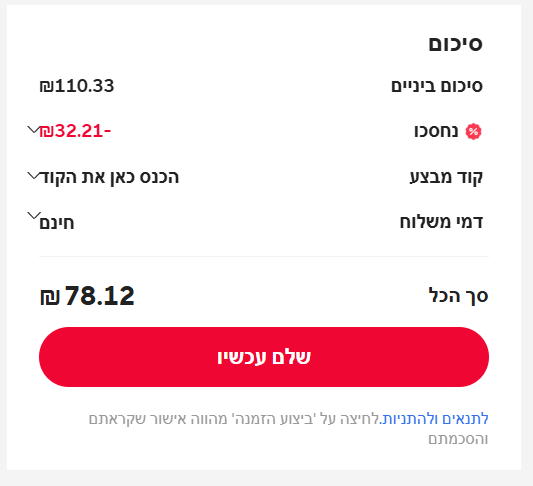
Task: Expand the shipping fee chevron
Action: coord(34,215)
